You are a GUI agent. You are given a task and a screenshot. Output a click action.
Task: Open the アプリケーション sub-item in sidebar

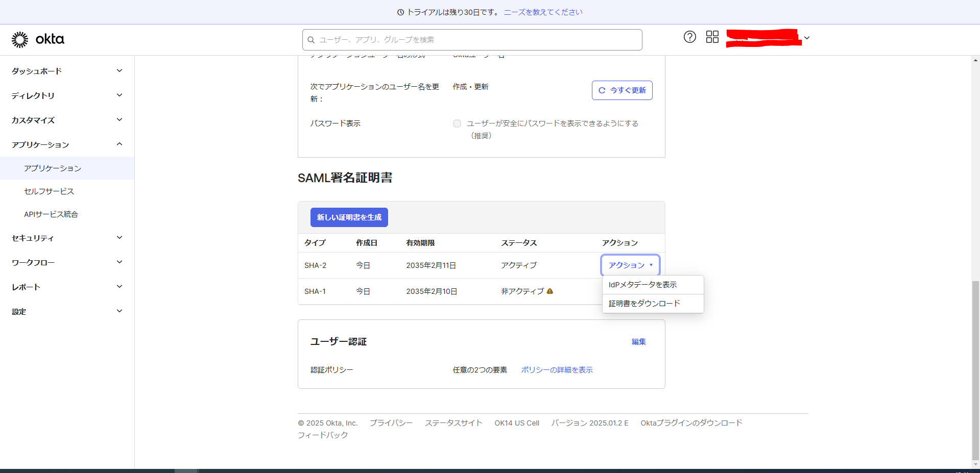(x=67, y=168)
